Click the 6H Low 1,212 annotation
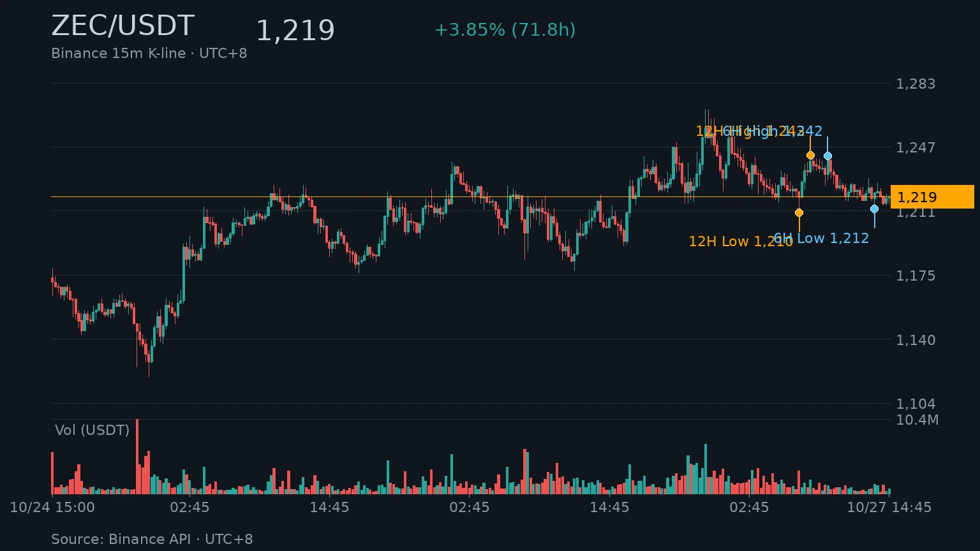980x551 pixels. [821, 239]
